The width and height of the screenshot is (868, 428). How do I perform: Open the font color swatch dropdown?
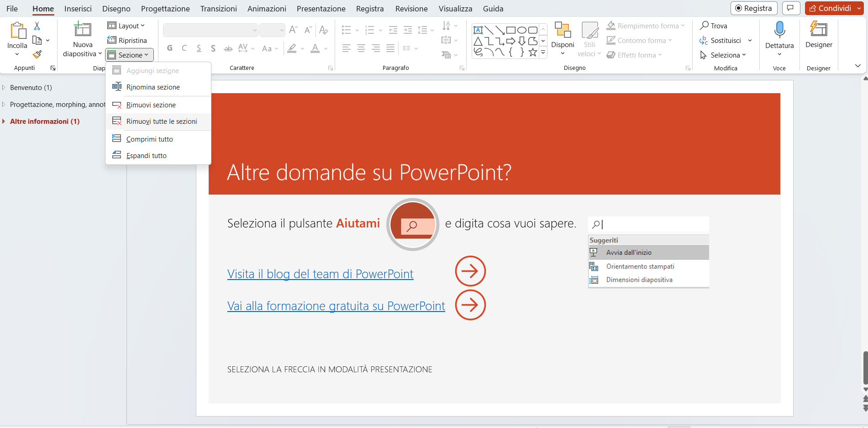[325, 48]
